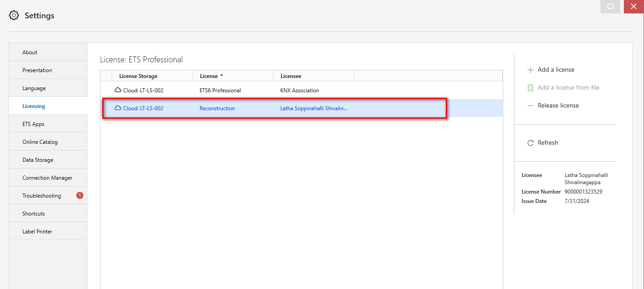
Task: Click the cloud icon in Reconstruction row
Action: pos(118,108)
